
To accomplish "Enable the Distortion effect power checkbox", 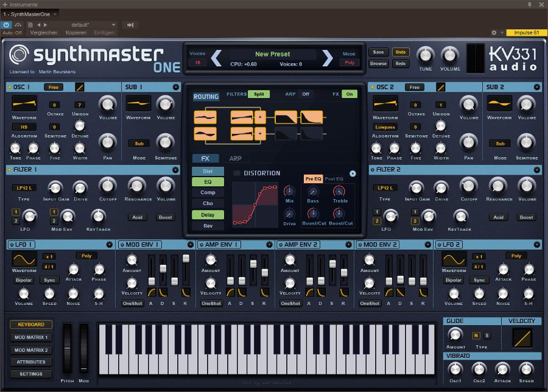I will [237, 173].
